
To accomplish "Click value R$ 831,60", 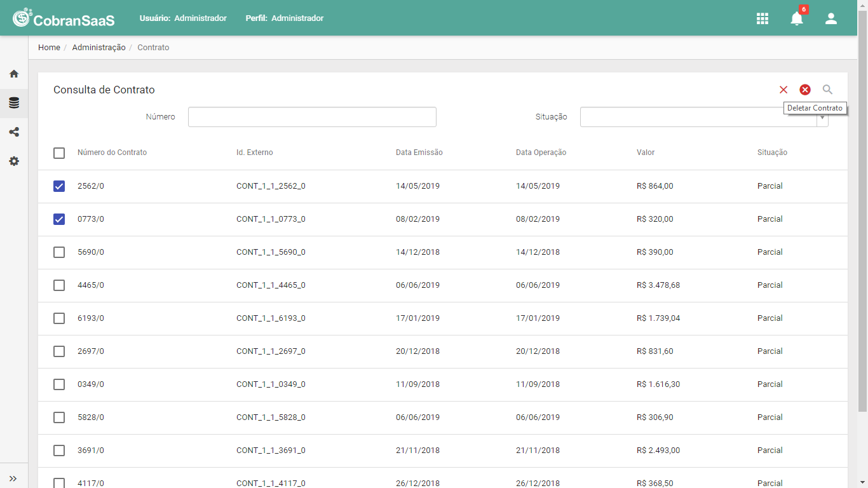I will 655,351.
